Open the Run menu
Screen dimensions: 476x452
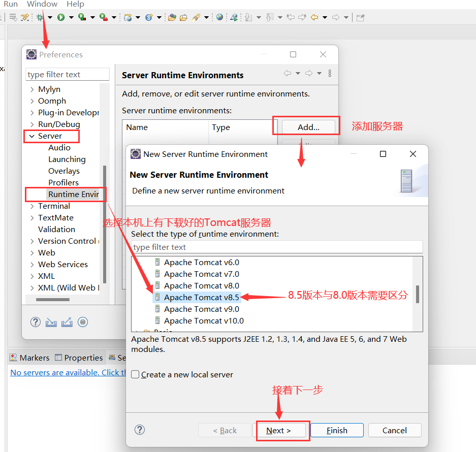(x=11, y=4)
